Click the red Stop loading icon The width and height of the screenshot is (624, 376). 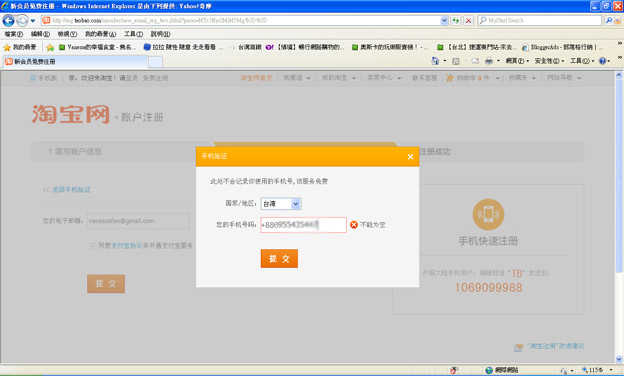tap(468, 20)
